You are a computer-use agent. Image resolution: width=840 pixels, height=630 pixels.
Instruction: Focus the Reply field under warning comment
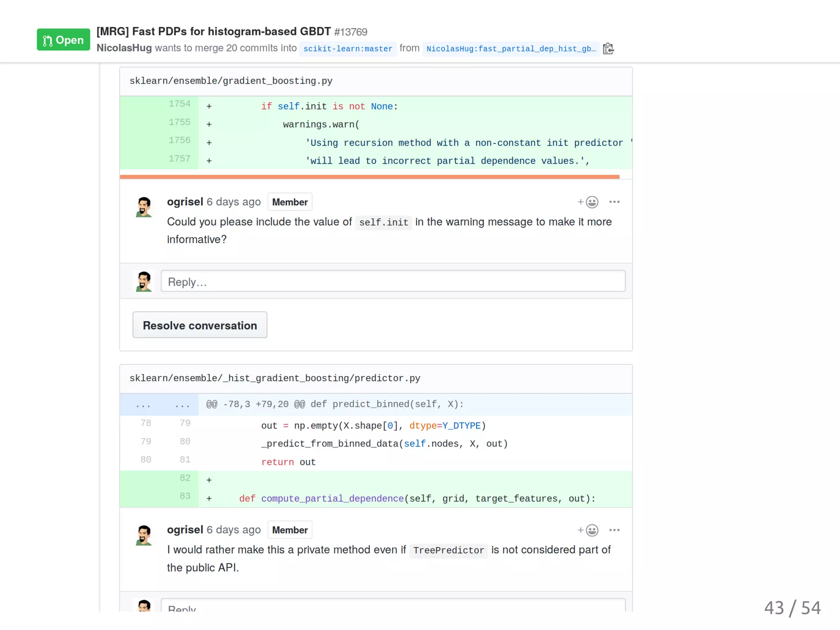pos(393,281)
